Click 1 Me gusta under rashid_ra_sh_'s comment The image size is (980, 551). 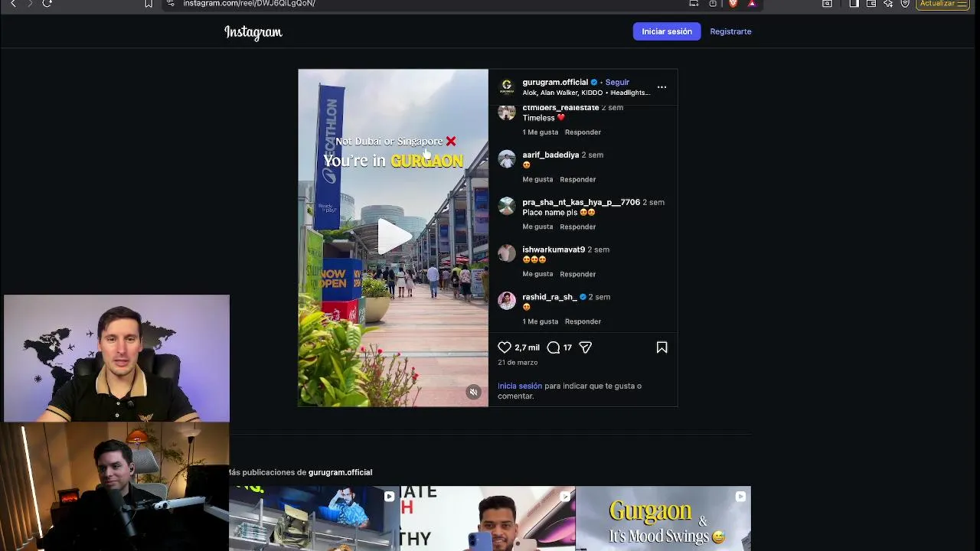click(x=541, y=322)
